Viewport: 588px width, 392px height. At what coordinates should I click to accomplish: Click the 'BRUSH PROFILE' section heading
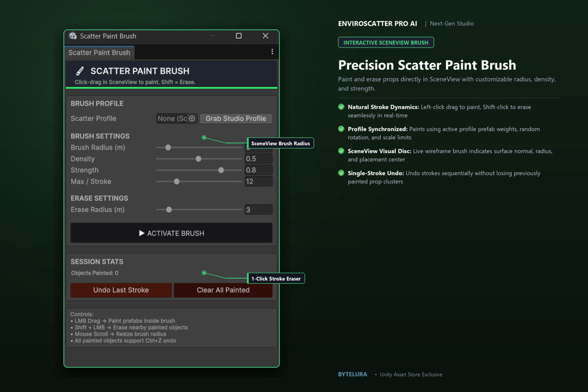point(97,103)
